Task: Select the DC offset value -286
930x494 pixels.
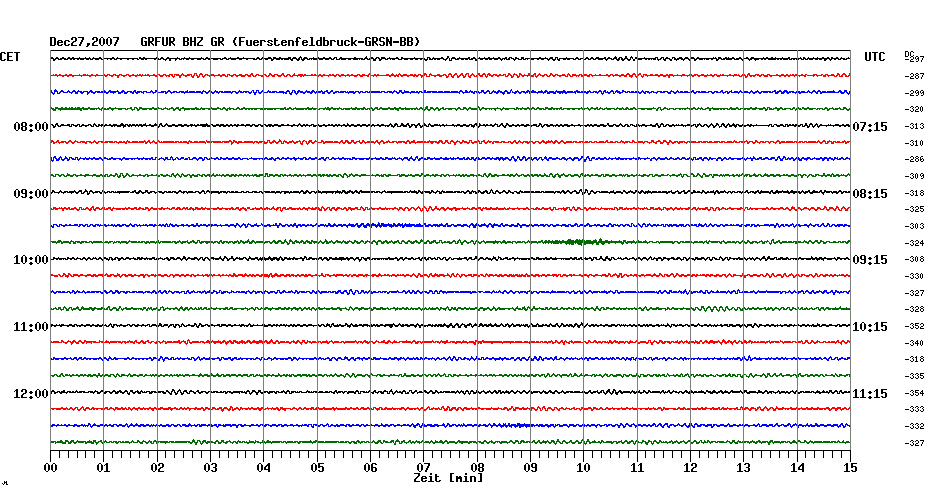Action: (x=915, y=160)
